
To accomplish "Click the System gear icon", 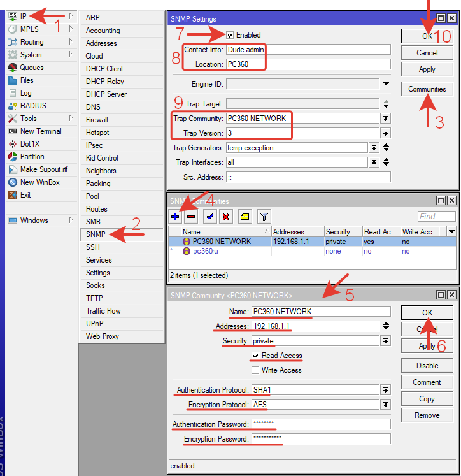I will [13, 55].
